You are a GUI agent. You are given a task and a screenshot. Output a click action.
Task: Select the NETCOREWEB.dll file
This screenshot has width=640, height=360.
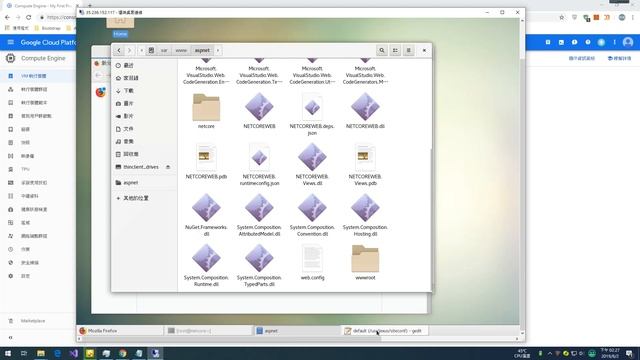point(365,111)
